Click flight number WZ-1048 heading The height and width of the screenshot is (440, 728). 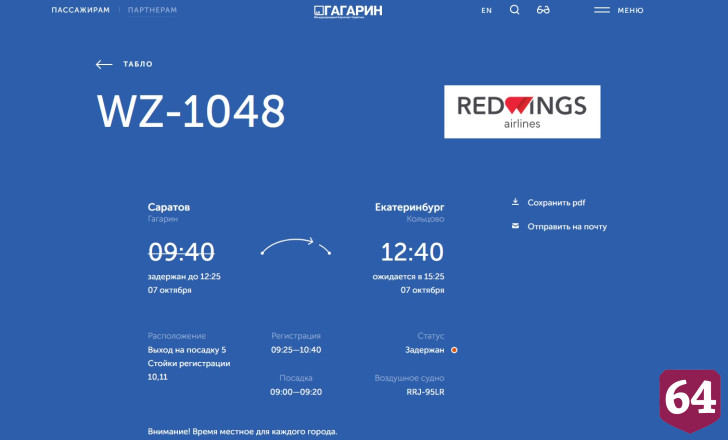[191, 111]
